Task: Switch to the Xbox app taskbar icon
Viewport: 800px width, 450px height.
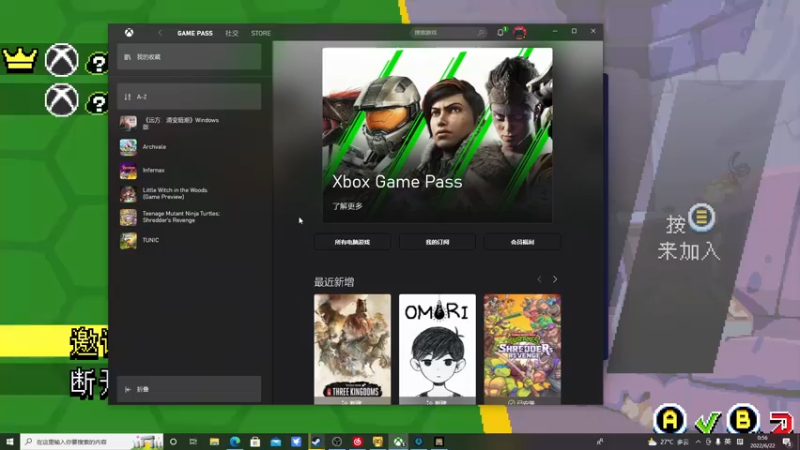Action: coord(398,442)
